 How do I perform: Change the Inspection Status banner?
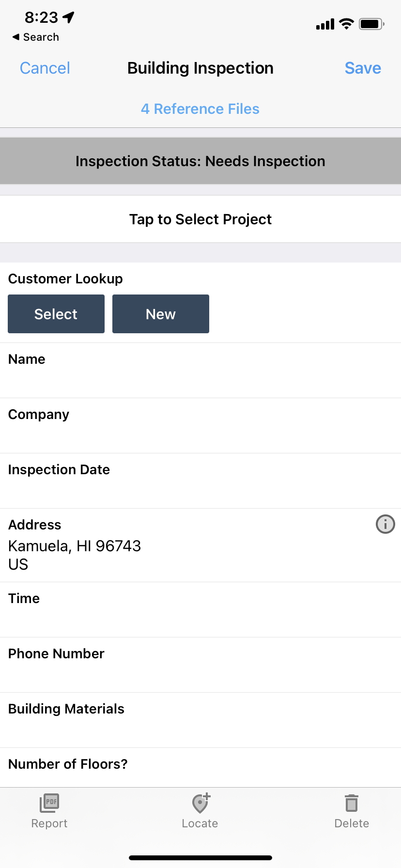coord(200,161)
